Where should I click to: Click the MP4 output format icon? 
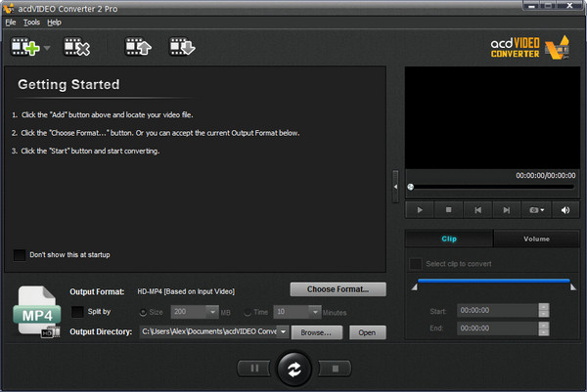tap(38, 313)
